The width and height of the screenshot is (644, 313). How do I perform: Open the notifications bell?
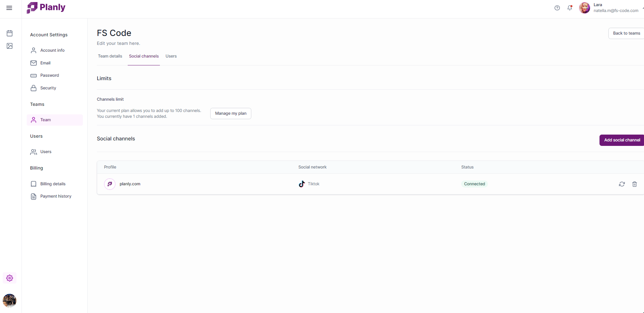(570, 8)
